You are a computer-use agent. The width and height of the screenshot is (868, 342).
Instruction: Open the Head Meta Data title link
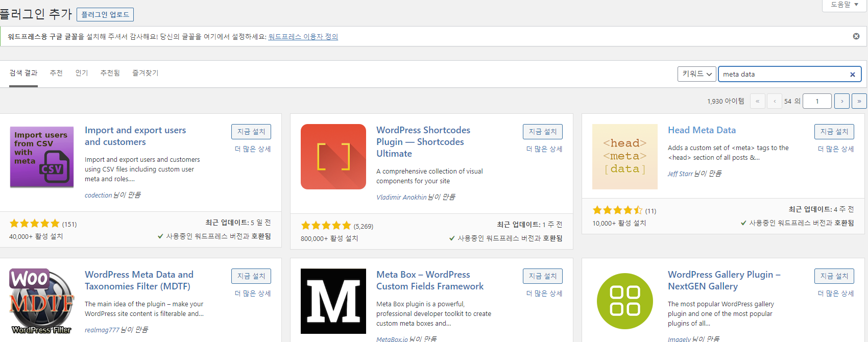point(702,130)
